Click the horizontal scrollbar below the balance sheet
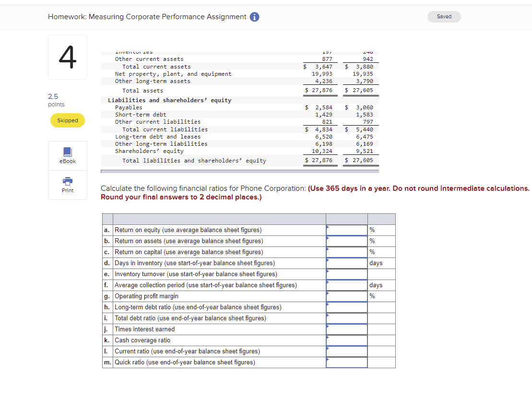 point(239,171)
